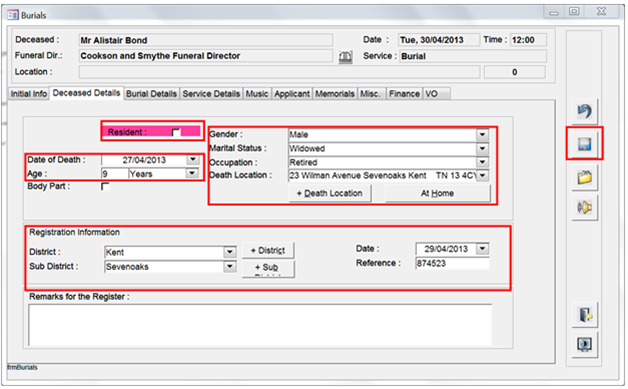Open the Date of Death dropdown
The width and height of the screenshot is (628, 389).
click(x=193, y=159)
